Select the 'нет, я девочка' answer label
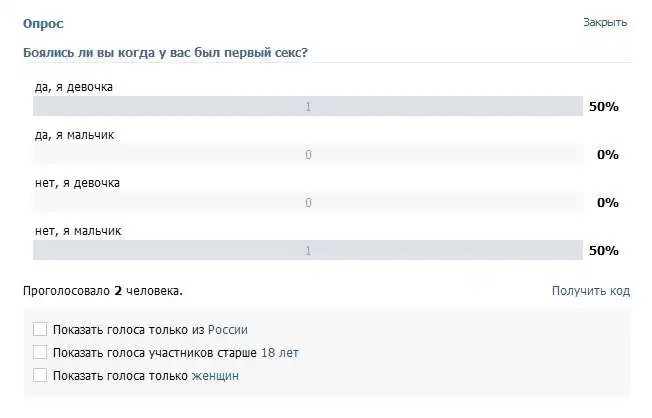This screenshot has height=418, width=652. click(77, 183)
